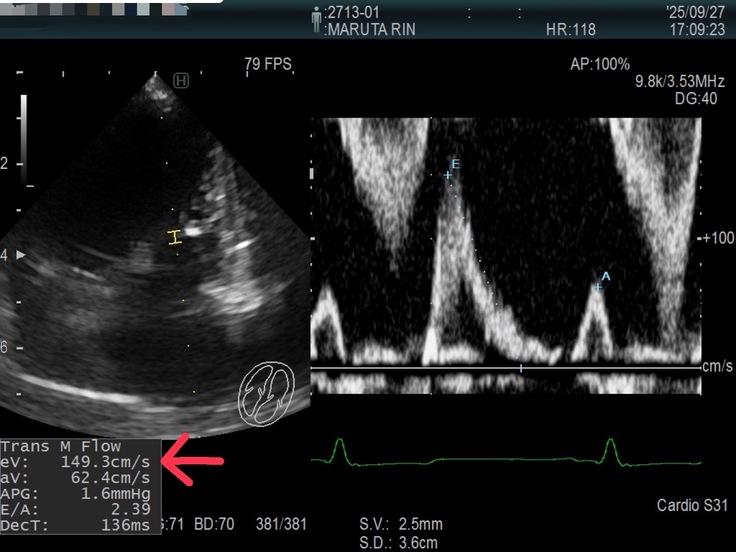Click the H orientation marker above sector
The image size is (736, 552).
(x=181, y=80)
